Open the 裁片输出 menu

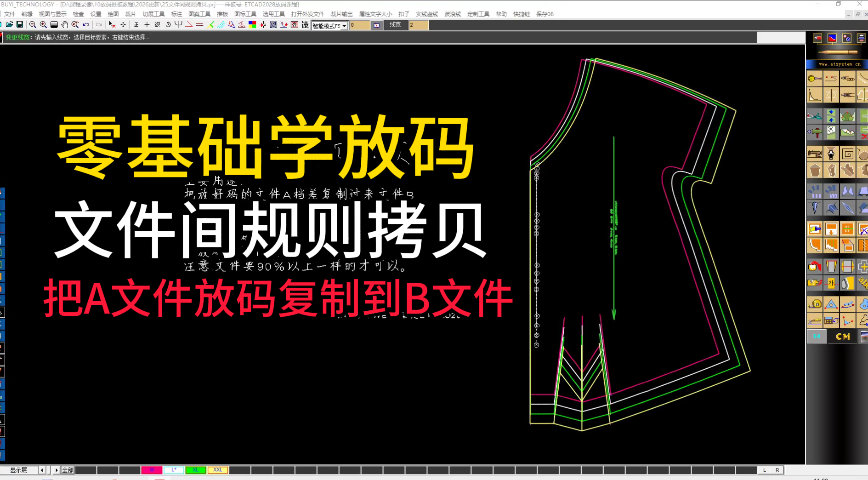[x=341, y=14]
